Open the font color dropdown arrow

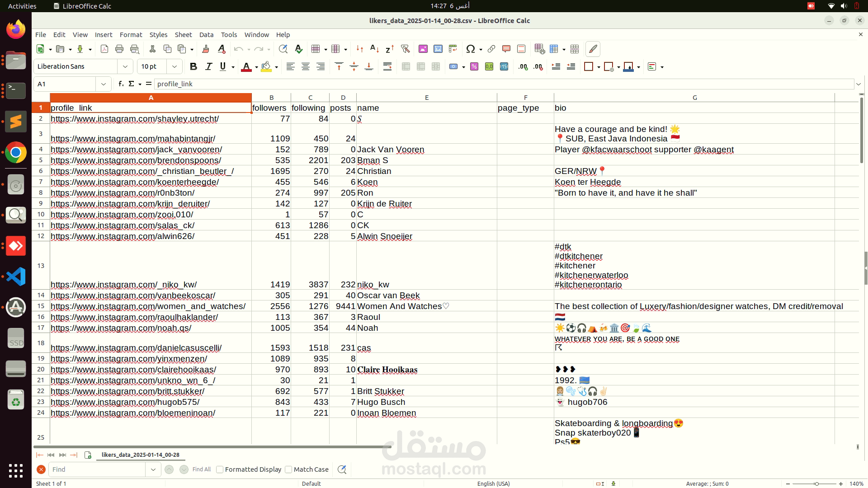[256, 67]
